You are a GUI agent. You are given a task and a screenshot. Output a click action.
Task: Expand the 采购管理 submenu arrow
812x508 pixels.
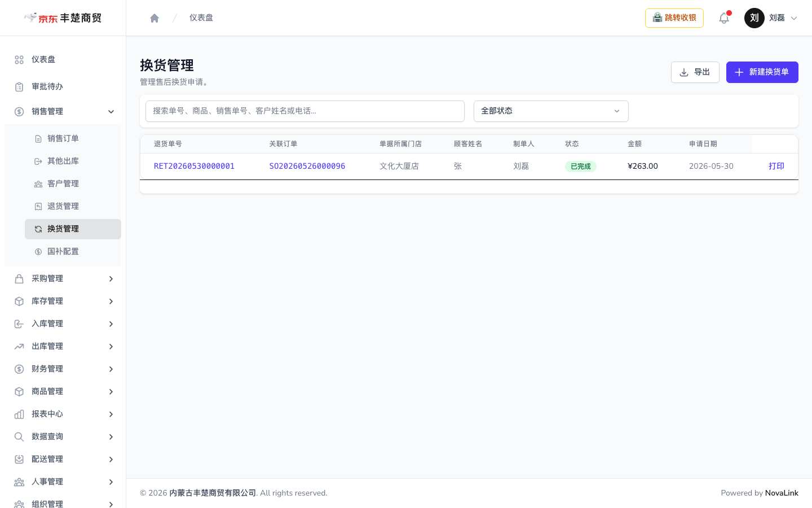[x=111, y=279]
